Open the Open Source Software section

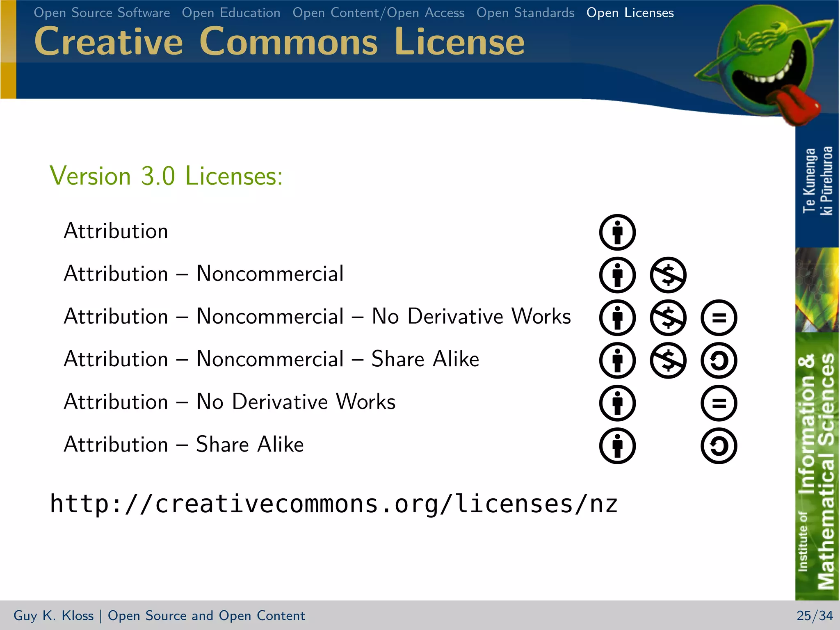(102, 13)
